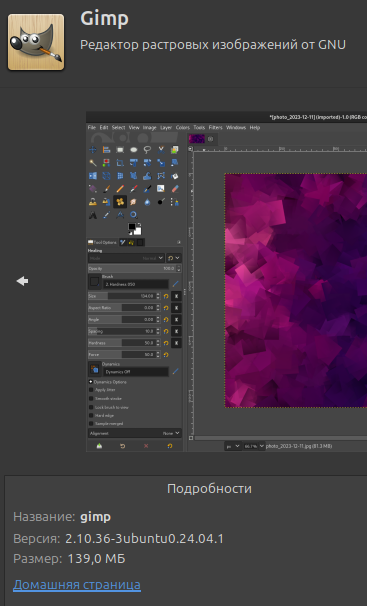Check the Sample merged option
The image size is (367, 606).
91,424
